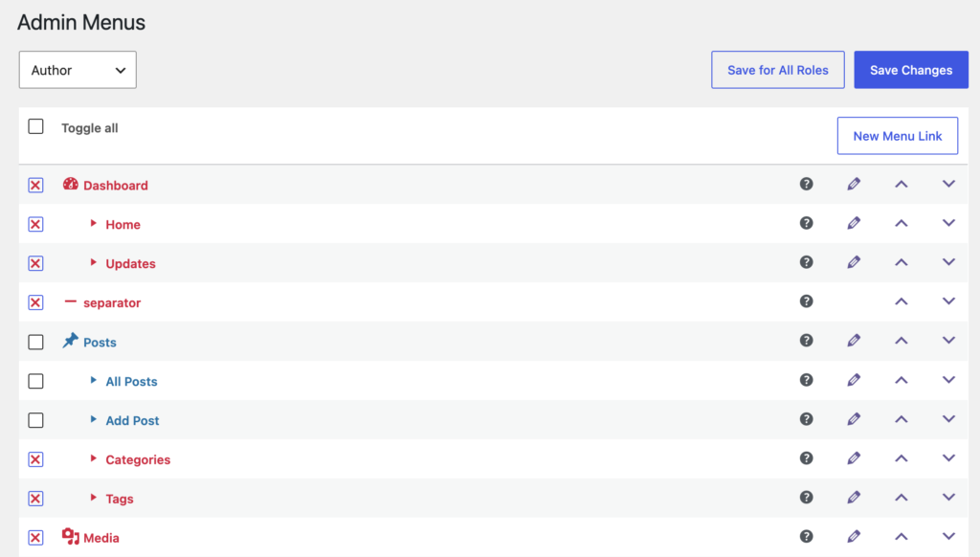Viewport: 980px width, 557px height.
Task: Edit the Categories submenu item
Action: click(854, 458)
